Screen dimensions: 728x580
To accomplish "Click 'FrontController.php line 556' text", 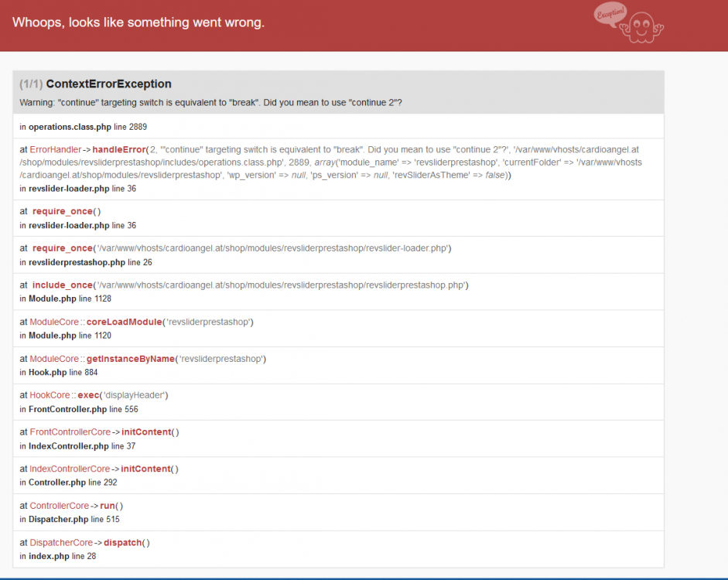I will point(84,409).
